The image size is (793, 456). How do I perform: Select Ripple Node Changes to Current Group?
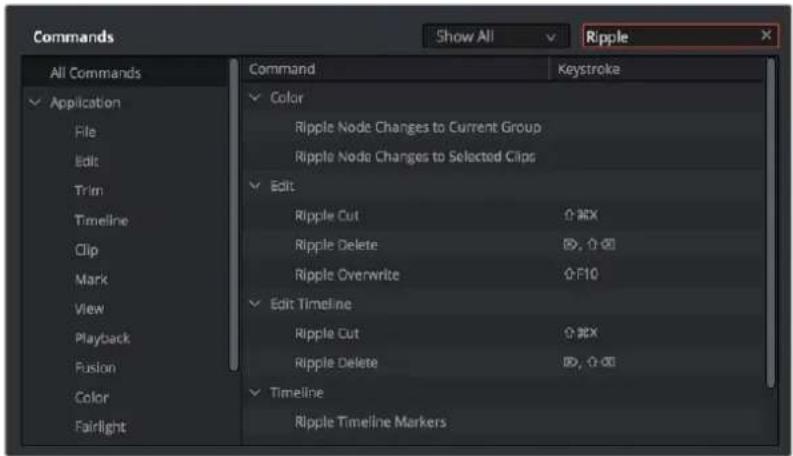(x=418, y=127)
